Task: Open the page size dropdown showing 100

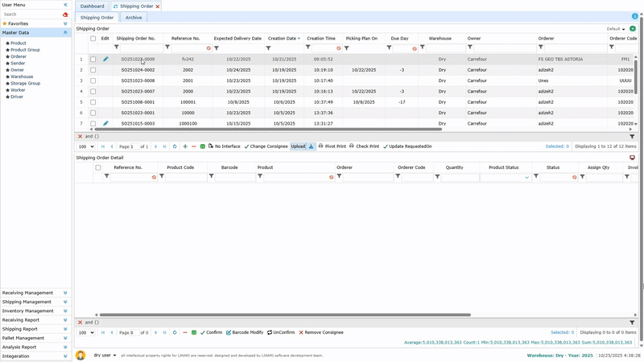Action: click(x=85, y=146)
